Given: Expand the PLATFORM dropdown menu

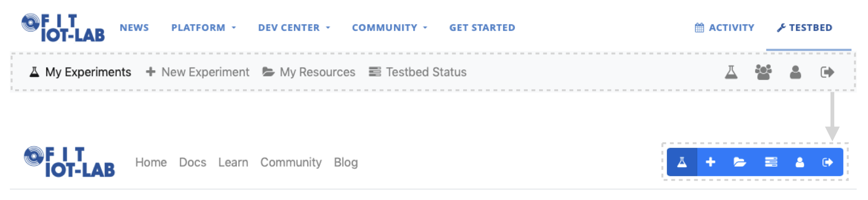Looking at the screenshot, I should point(204,28).
